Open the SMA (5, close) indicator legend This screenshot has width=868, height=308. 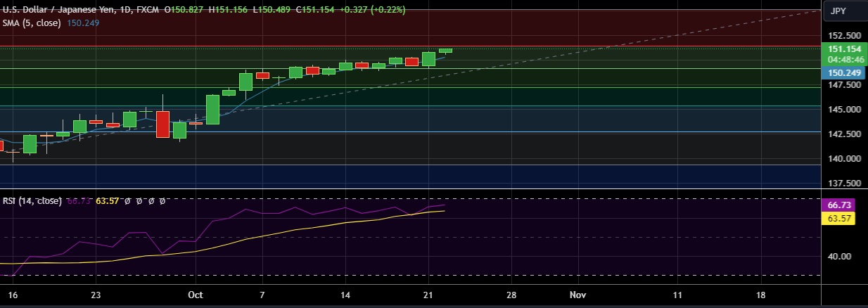click(x=33, y=23)
